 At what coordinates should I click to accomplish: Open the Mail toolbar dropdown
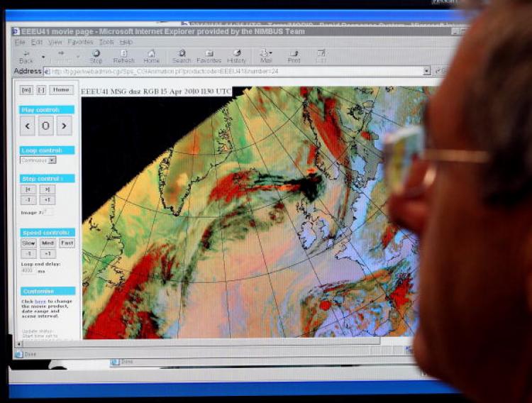[x=266, y=55]
